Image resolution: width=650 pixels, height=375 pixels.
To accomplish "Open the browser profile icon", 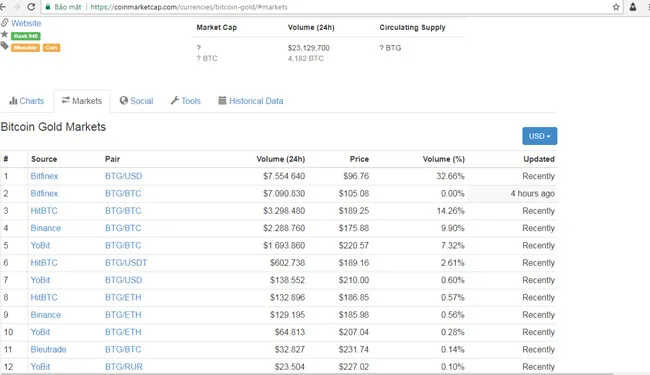I will (633, 7).
